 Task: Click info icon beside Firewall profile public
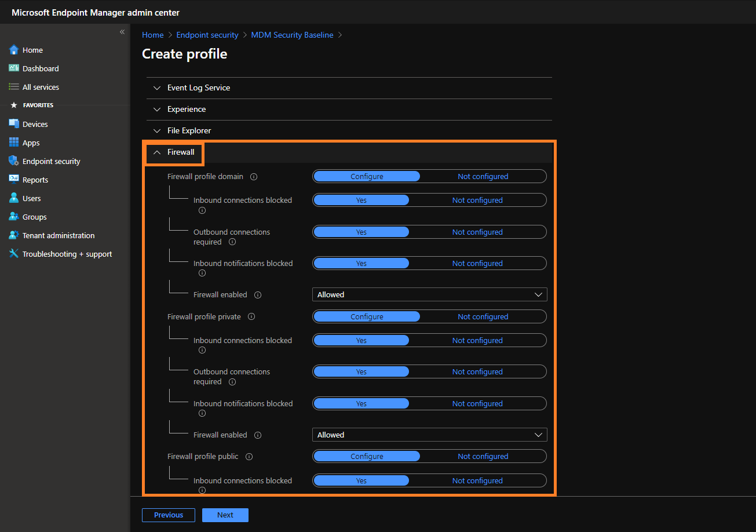tap(249, 457)
